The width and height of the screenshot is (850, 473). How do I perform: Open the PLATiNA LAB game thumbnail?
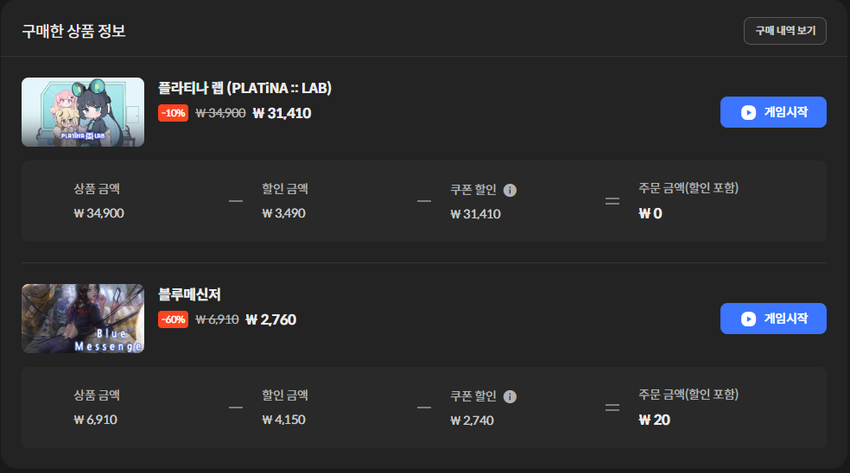pyautogui.click(x=83, y=112)
